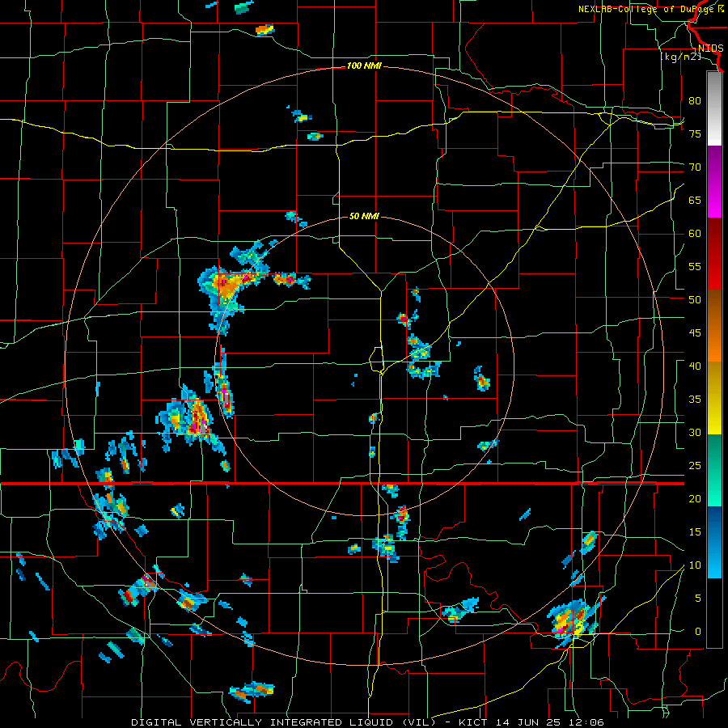Image resolution: width=728 pixels, height=728 pixels.
Task: Click the 20 value on the color scale
Action: click(695, 498)
